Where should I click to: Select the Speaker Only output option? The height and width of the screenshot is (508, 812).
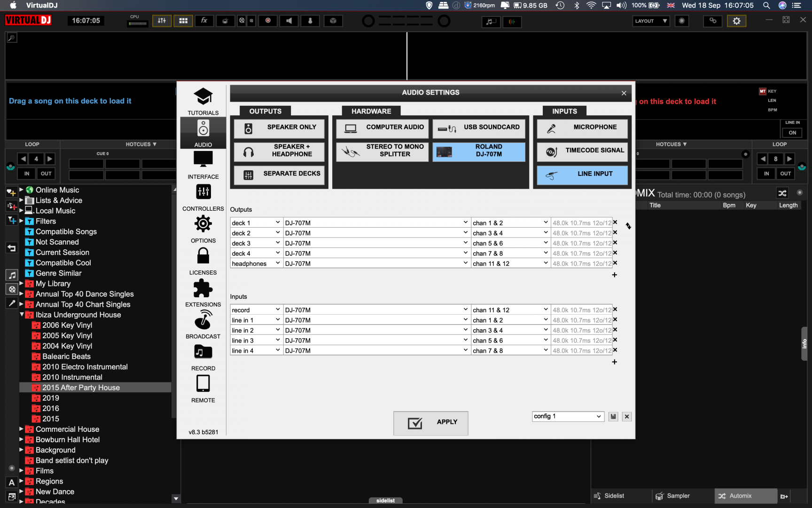click(280, 128)
